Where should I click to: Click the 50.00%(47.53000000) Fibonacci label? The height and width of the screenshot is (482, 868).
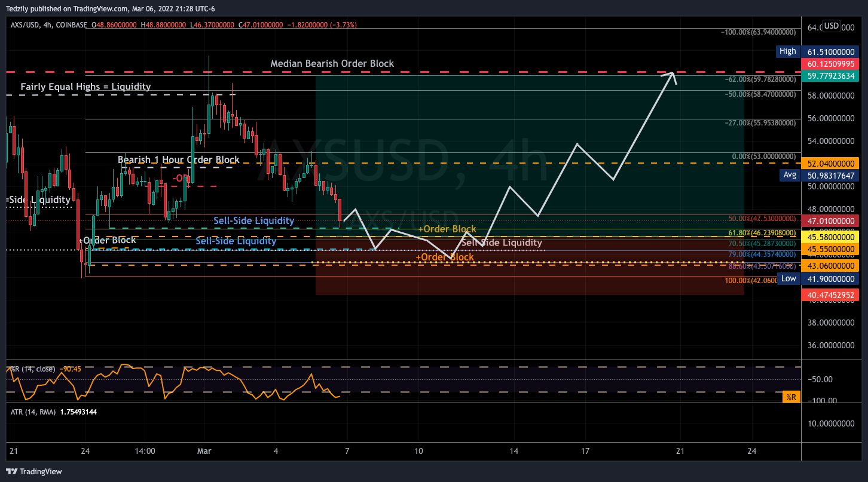click(x=762, y=219)
